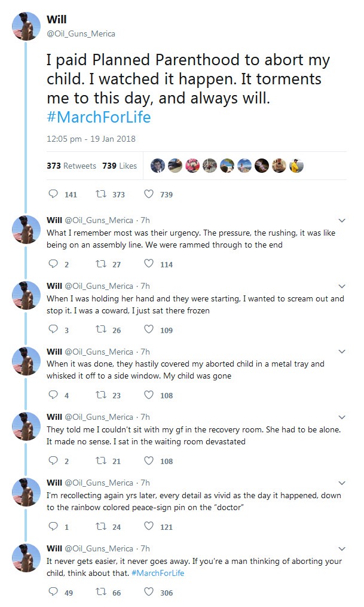Click the first liker avatar beside Likes count
Viewport: 364px width, 607px height.
158,166
